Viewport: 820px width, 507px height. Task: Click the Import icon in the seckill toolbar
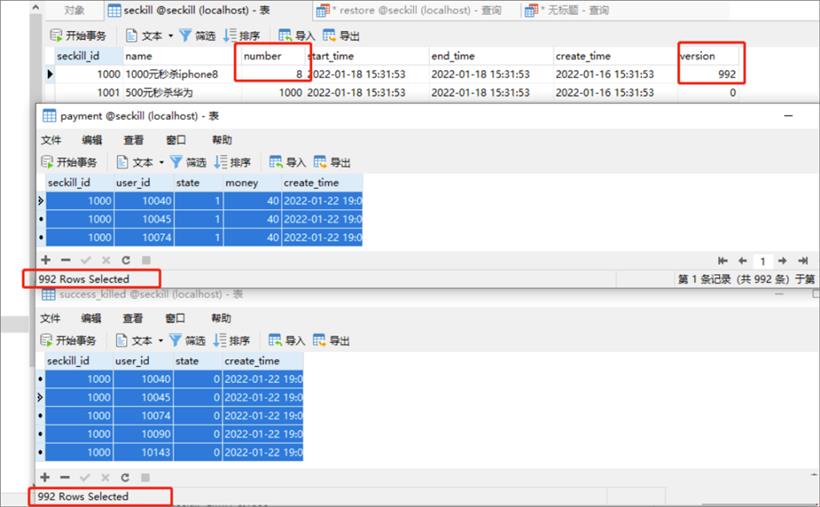point(297,36)
